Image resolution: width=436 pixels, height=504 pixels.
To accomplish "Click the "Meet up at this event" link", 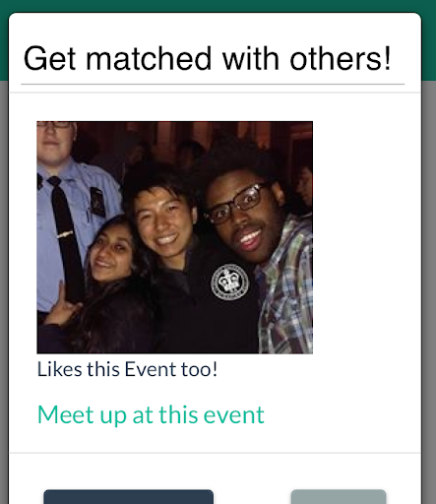I will 151,415.
